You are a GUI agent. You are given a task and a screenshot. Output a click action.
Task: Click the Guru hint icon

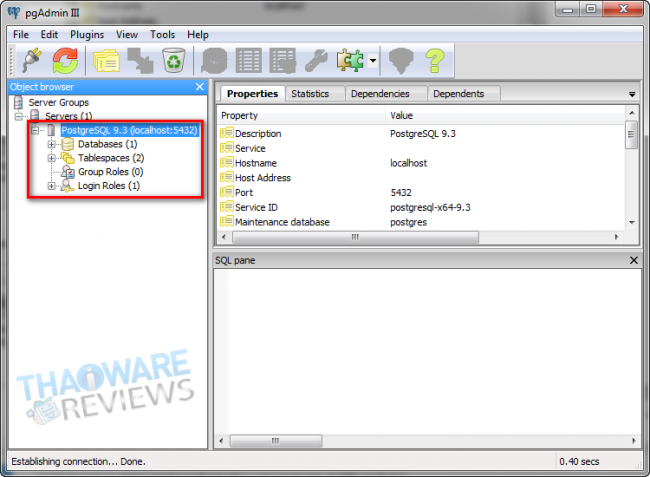pos(401,61)
